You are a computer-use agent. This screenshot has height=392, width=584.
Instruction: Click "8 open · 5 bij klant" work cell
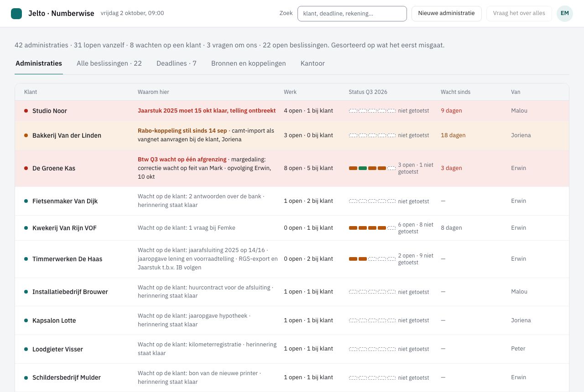coord(308,168)
